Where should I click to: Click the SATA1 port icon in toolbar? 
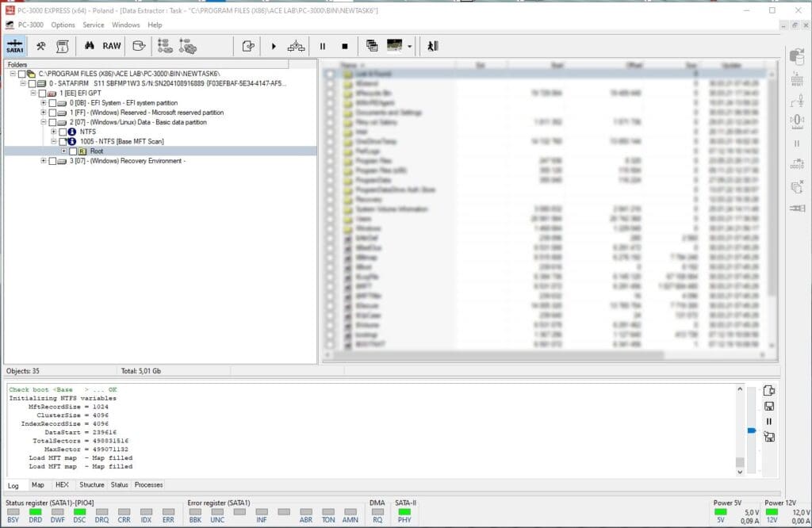click(13, 46)
